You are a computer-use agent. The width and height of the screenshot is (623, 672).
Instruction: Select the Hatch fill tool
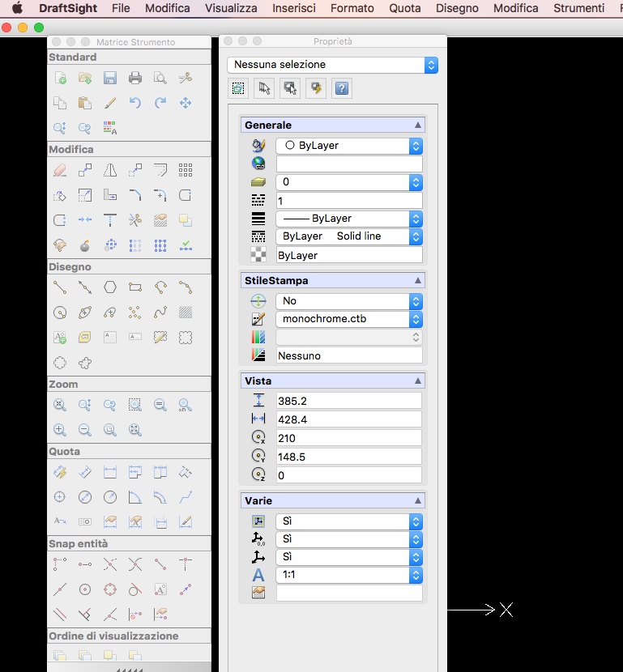click(x=186, y=313)
